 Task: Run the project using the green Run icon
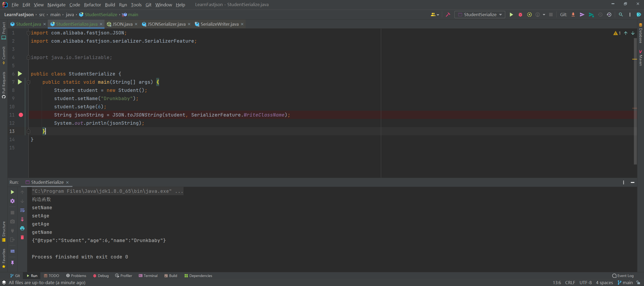point(511,15)
